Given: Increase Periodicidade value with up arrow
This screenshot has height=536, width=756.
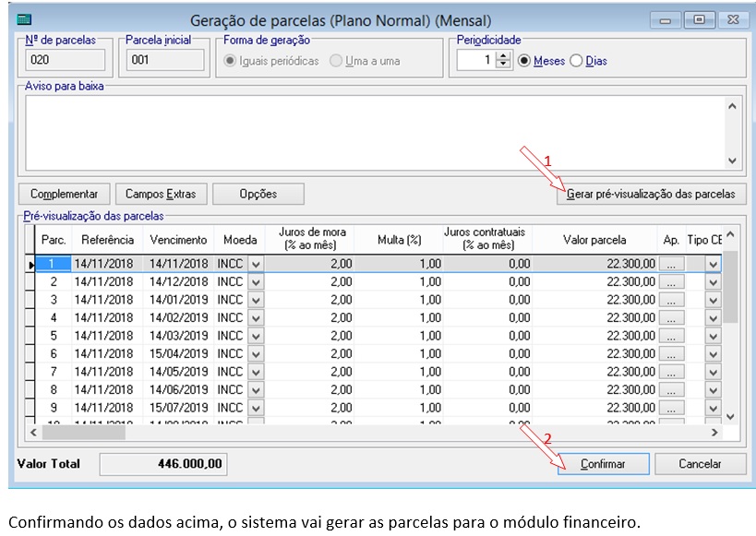Looking at the screenshot, I should [x=503, y=56].
